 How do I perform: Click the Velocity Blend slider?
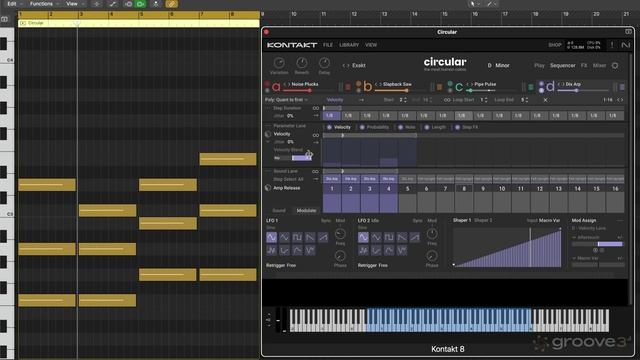pyautogui.click(x=293, y=158)
